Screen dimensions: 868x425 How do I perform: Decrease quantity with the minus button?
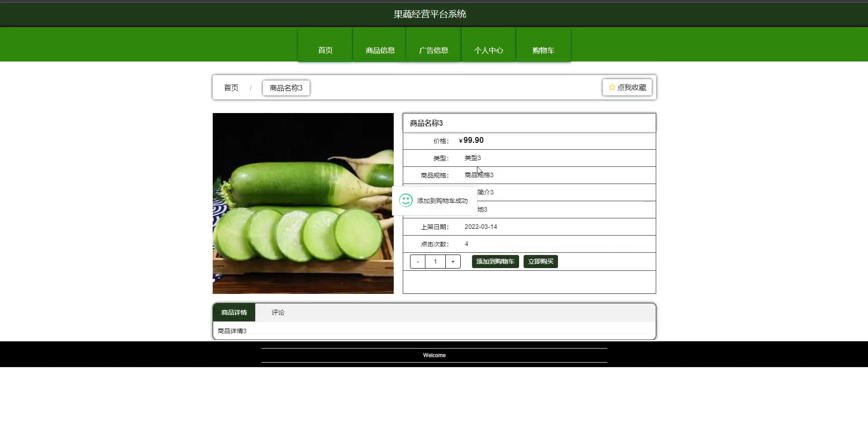click(418, 261)
